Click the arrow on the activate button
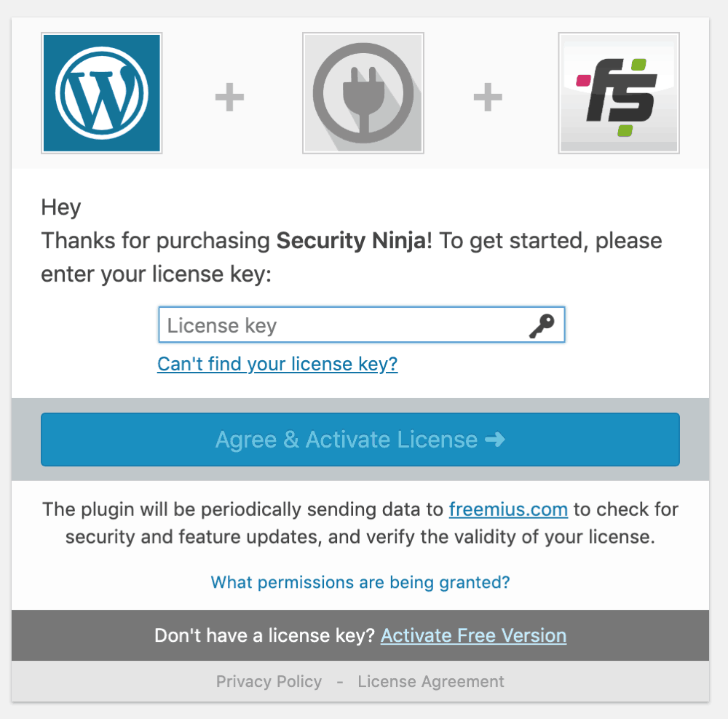 494,440
